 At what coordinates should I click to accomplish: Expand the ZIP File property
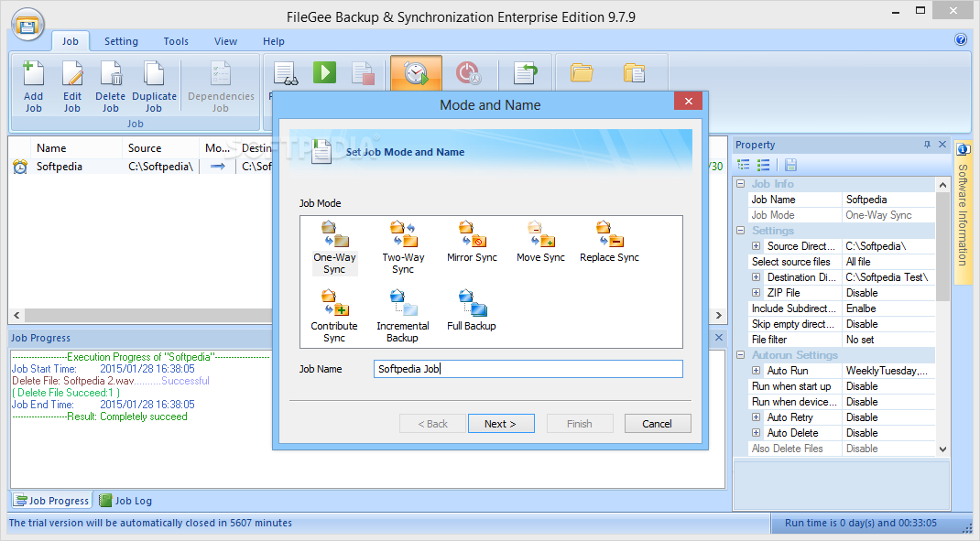757,293
